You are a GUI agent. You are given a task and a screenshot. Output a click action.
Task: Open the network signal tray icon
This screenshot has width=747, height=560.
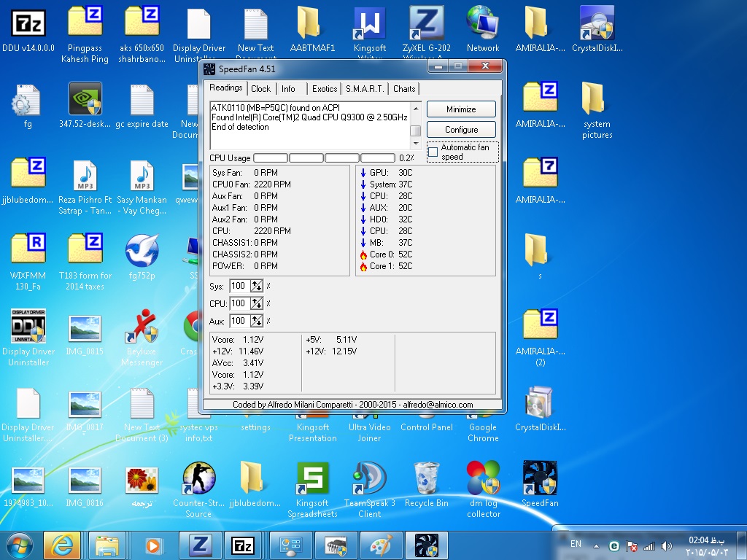click(649, 546)
